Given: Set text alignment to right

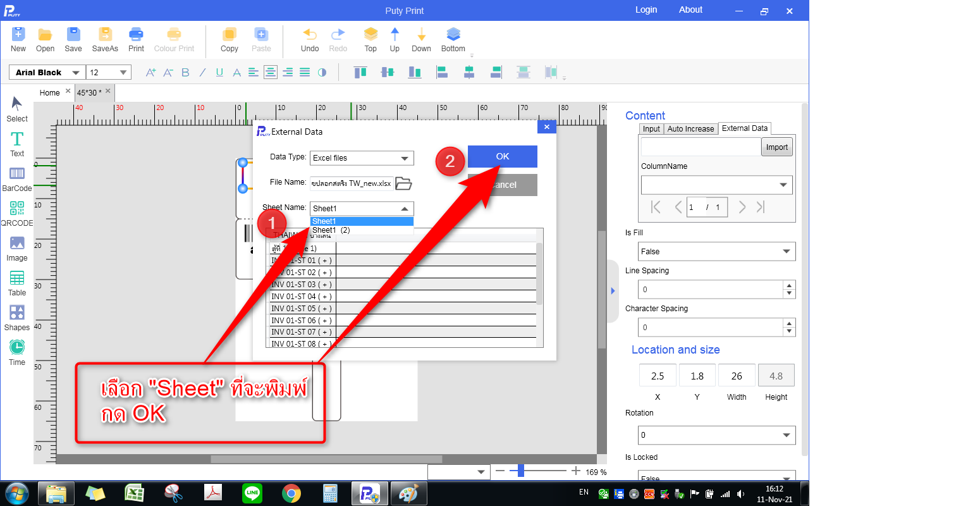Looking at the screenshot, I should 288,73.
